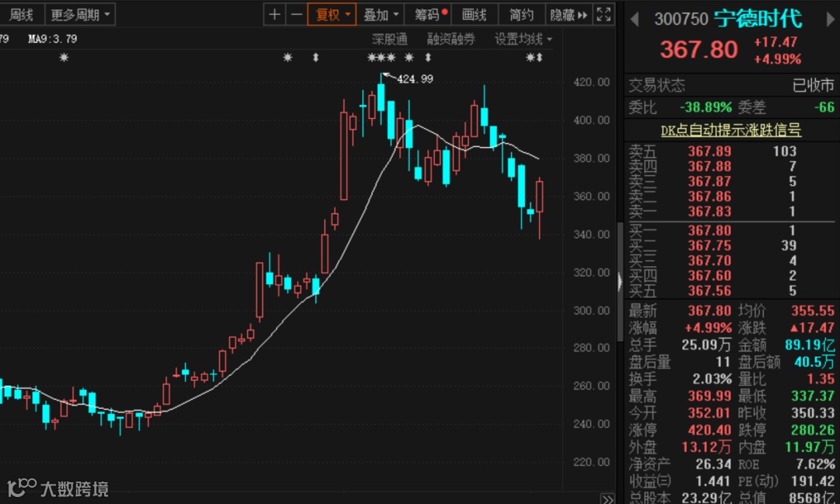Image resolution: width=840 pixels, height=504 pixels.
Task: Toggle the 融资融券 indicator
Action: (x=451, y=39)
